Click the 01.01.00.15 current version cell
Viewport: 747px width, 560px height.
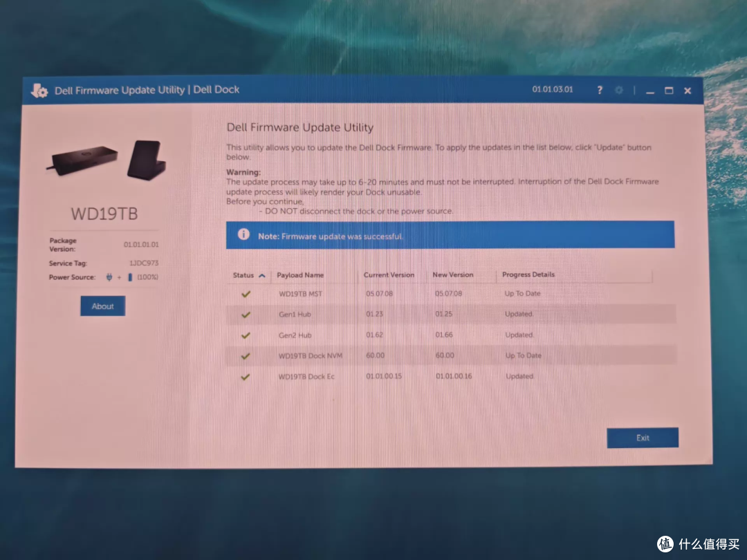click(384, 376)
